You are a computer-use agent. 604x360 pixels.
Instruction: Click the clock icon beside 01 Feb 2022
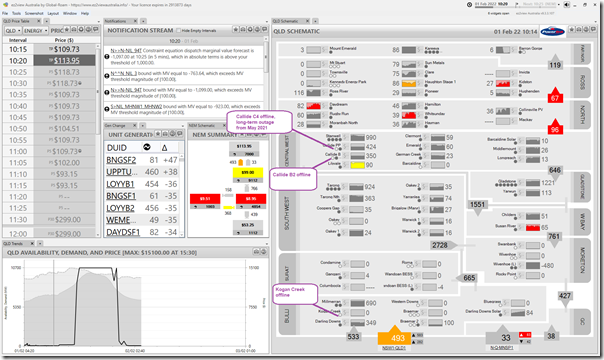[469, 5]
